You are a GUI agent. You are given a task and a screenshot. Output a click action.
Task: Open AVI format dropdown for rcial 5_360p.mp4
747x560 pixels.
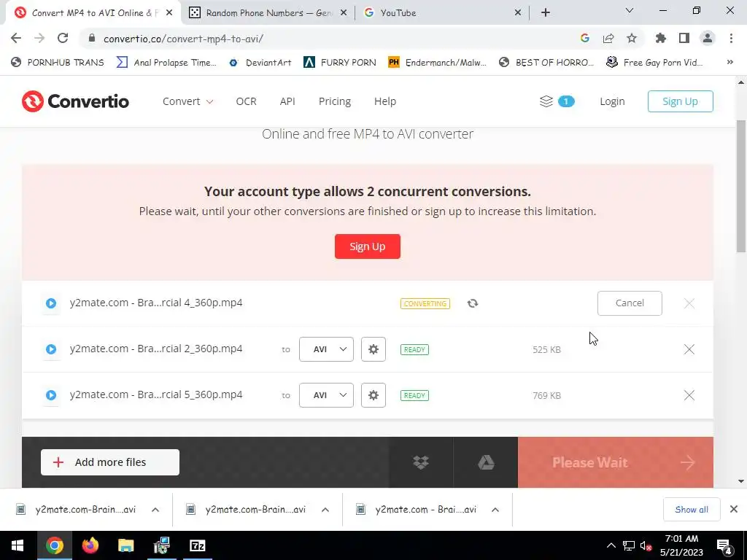click(x=326, y=395)
